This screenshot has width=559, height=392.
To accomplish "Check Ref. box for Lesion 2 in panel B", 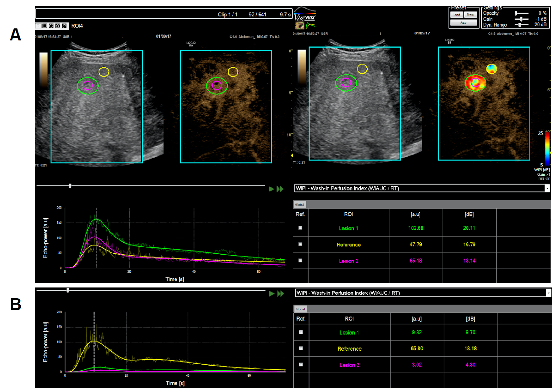I will [x=301, y=364].
